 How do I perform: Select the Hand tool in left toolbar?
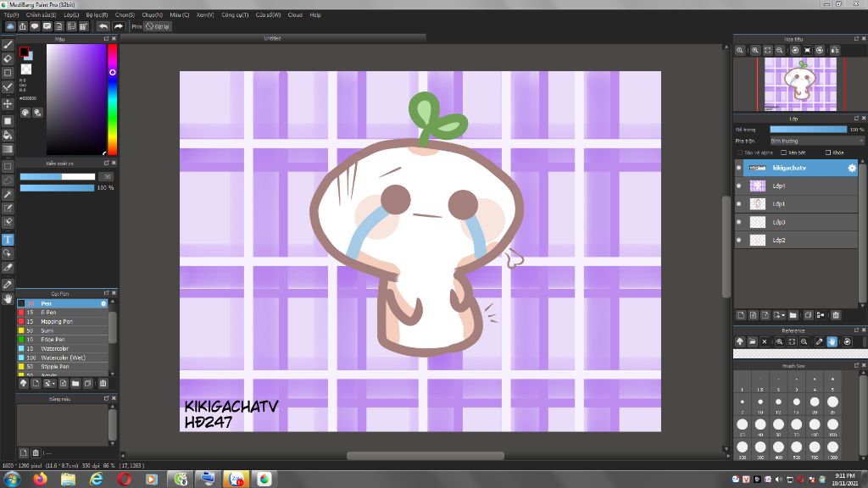click(8, 299)
